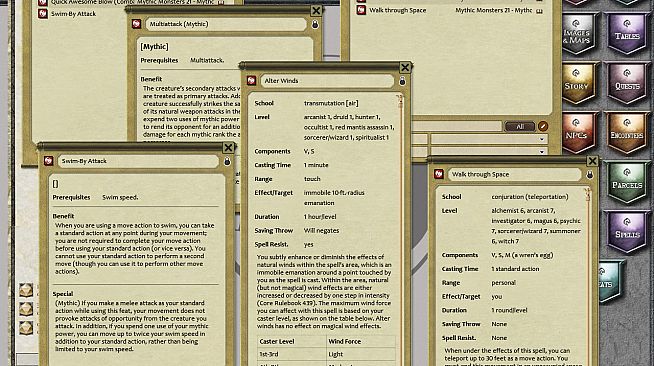
Task: Open the partially hidden Feats sidebar button
Action: 610,281
